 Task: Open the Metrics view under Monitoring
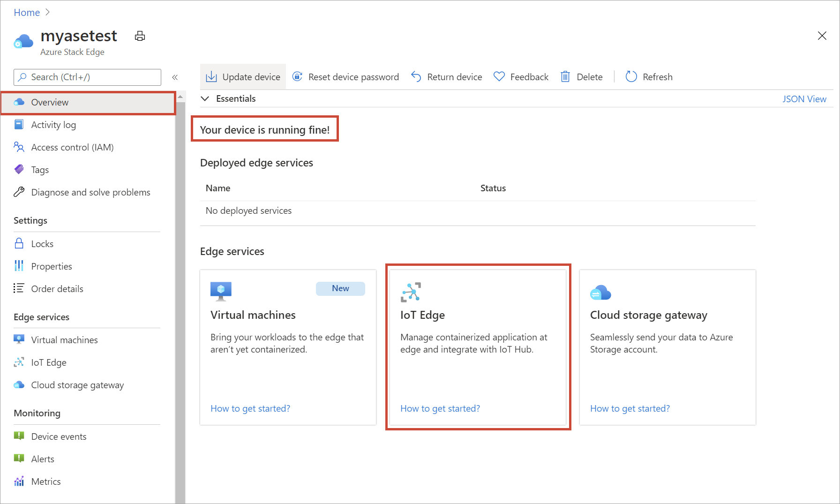(x=45, y=481)
